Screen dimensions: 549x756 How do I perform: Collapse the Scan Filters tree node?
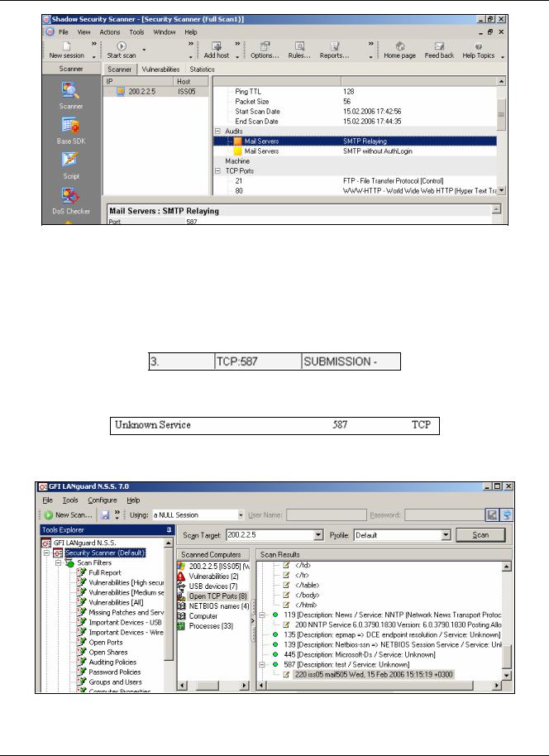pyautogui.click(x=58, y=562)
